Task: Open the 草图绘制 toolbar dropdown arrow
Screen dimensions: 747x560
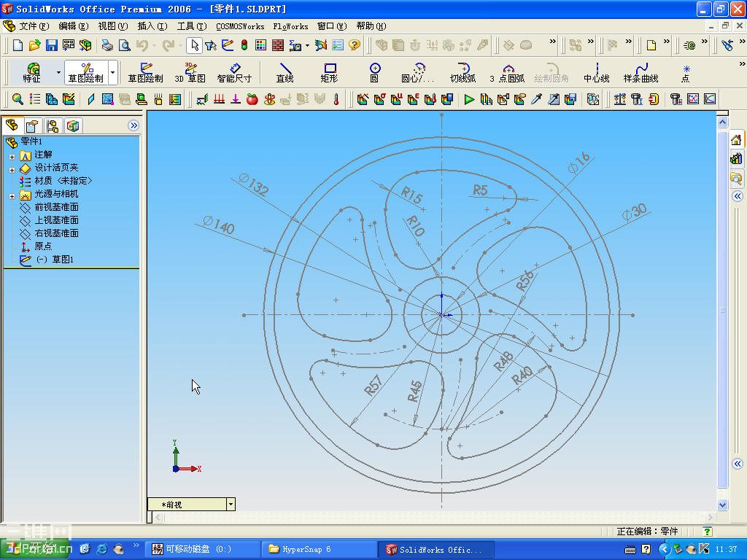Action: pos(113,72)
